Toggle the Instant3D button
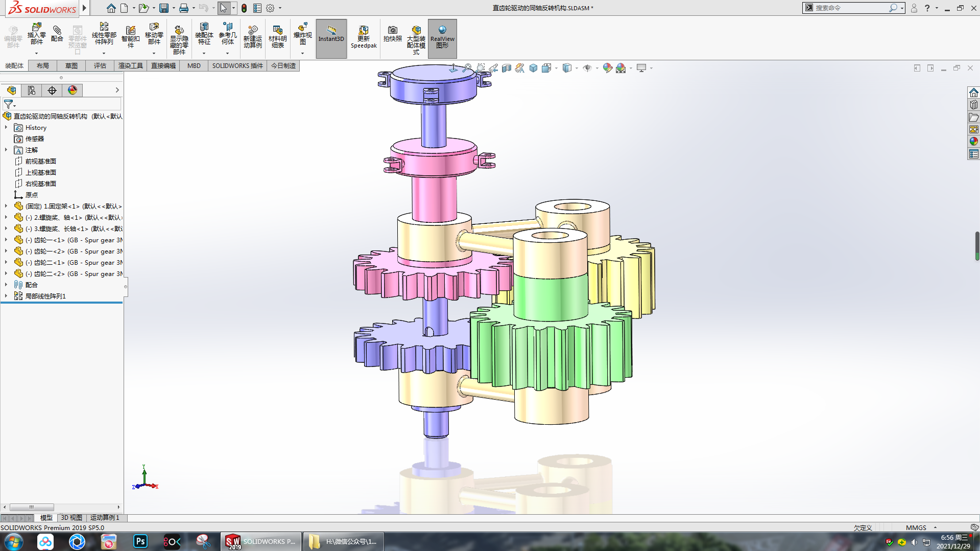This screenshot has height=551, width=980. [331, 38]
